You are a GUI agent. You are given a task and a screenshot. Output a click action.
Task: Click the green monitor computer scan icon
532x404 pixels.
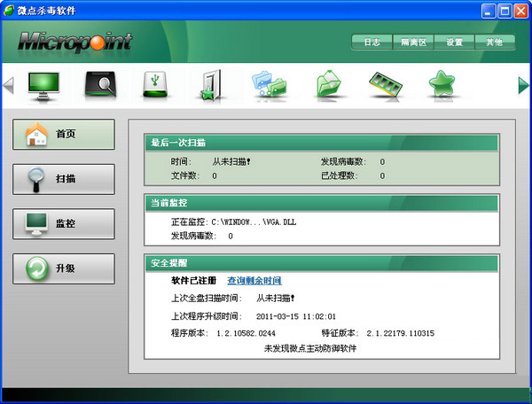[44, 84]
